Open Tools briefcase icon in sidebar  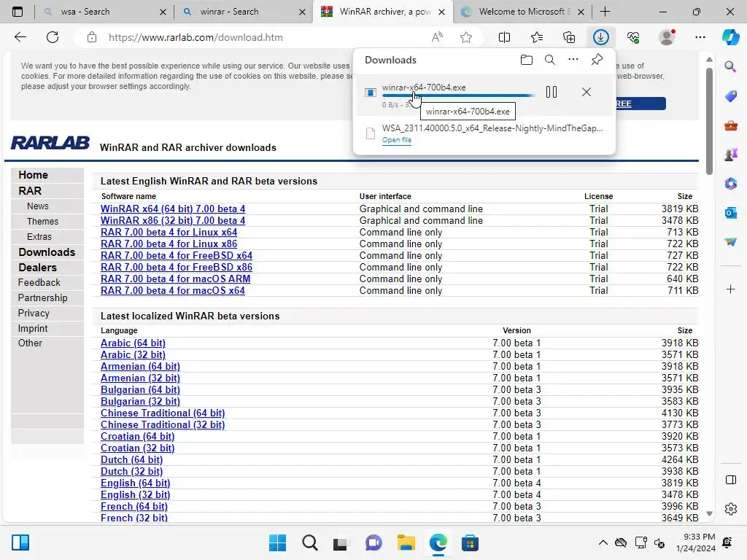tap(730, 125)
